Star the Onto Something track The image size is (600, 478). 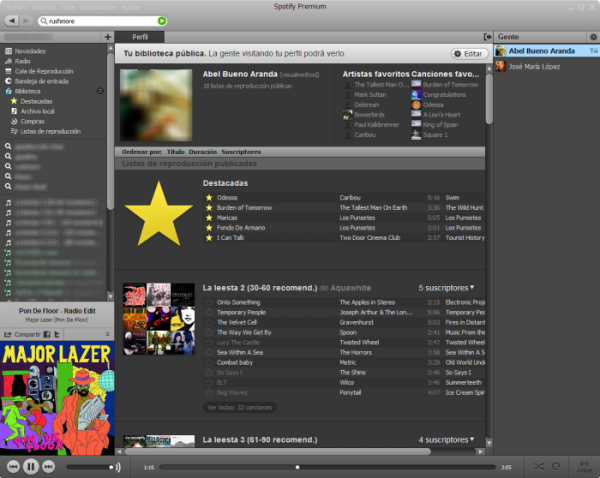(x=209, y=302)
